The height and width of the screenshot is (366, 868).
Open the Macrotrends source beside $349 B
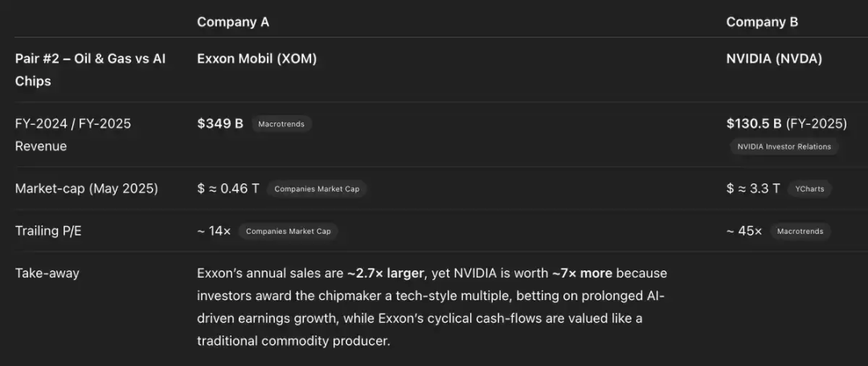(x=281, y=124)
